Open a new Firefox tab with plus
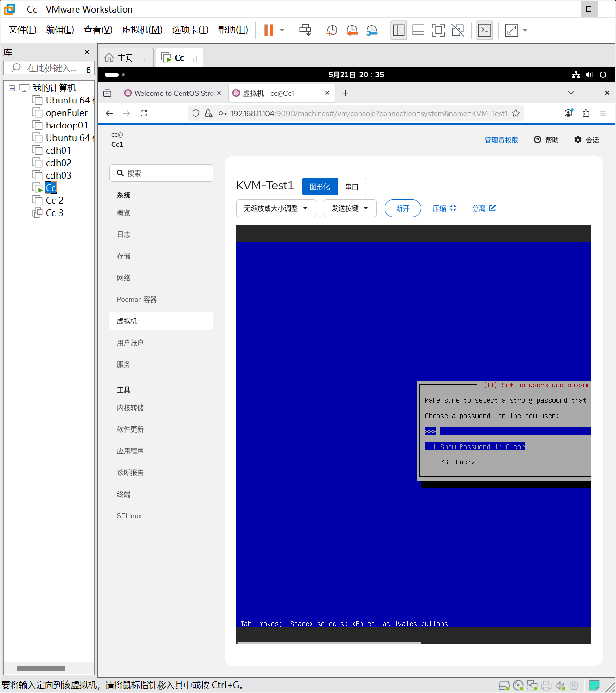The image size is (616, 693). point(345,93)
